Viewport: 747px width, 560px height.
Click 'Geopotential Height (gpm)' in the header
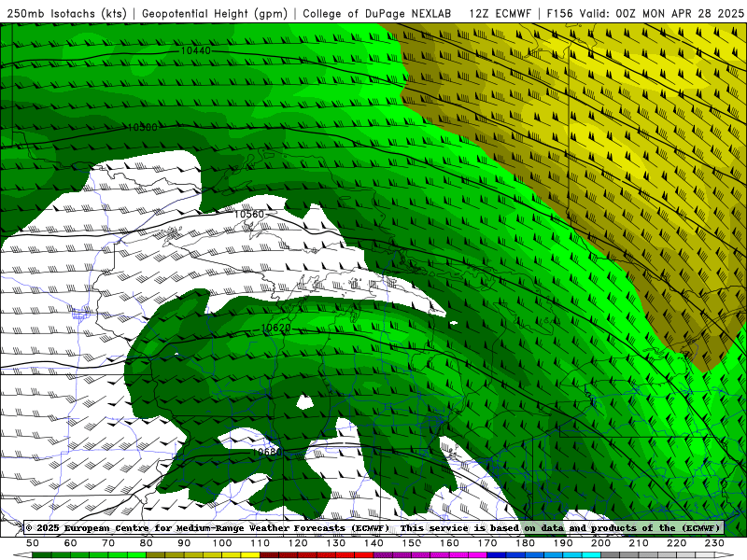[215, 13]
